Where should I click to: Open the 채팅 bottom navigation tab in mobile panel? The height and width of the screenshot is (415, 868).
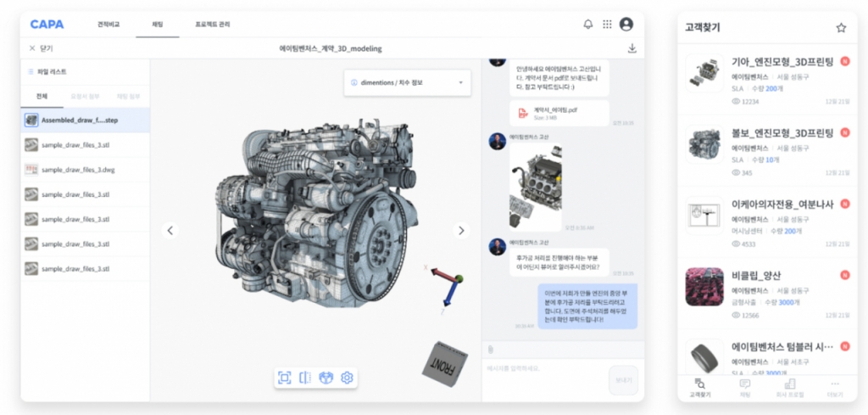coord(745,388)
